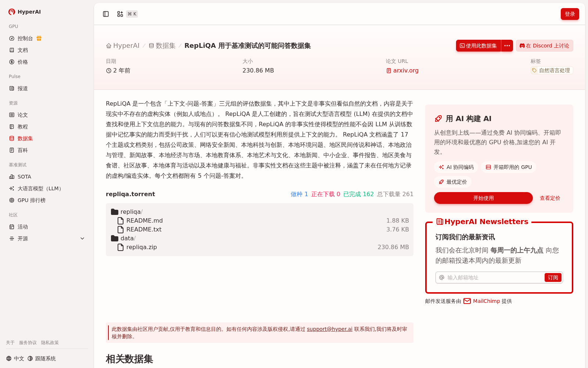Image resolution: width=588 pixels, height=368 pixels.
Task: Toggle the sidebar panel icon
Action: pos(106,14)
